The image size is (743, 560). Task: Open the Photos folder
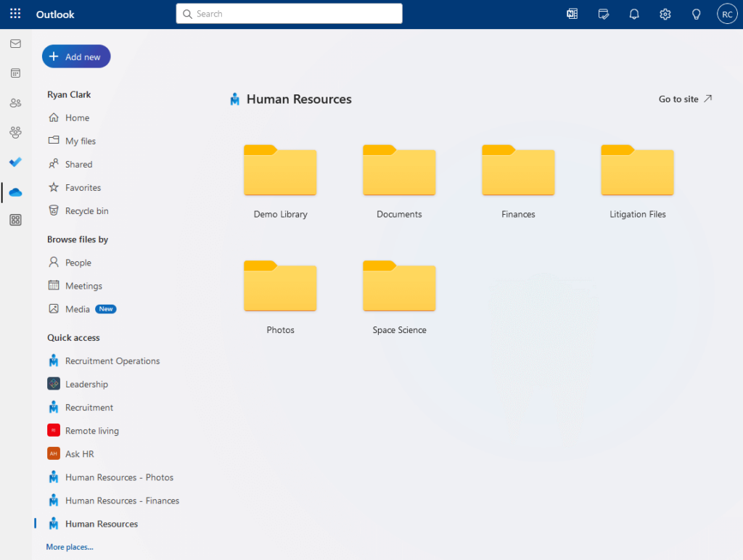click(x=280, y=297)
